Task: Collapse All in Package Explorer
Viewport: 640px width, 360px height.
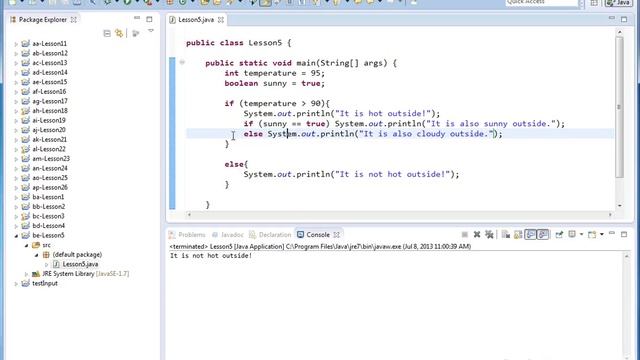Action: point(107,33)
